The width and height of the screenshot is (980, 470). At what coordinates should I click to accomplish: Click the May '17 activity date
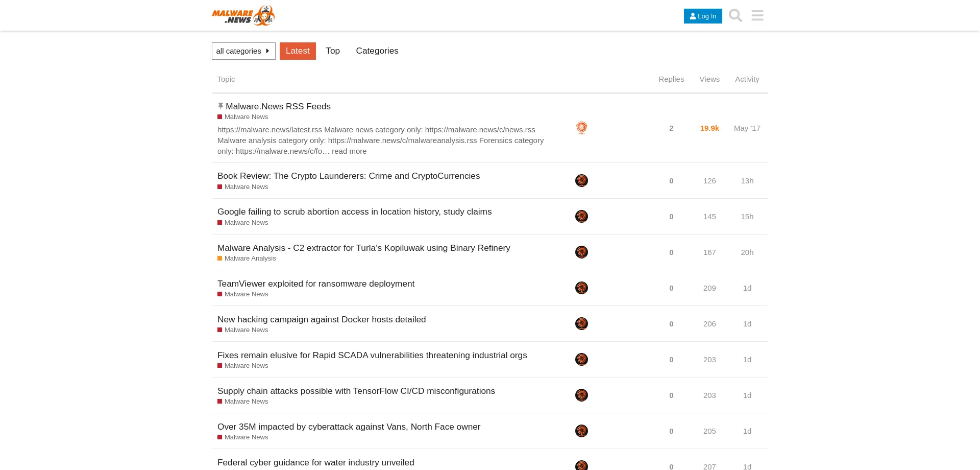pyautogui.click(x=747, y=128)
